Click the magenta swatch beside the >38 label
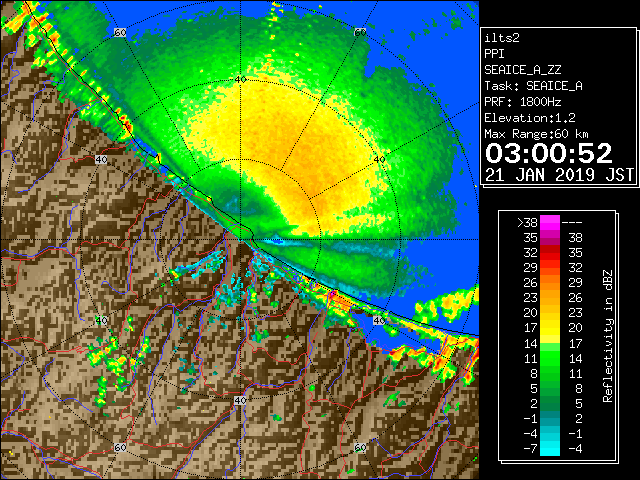The image size is (640, 480). click(x=550, y=222)
